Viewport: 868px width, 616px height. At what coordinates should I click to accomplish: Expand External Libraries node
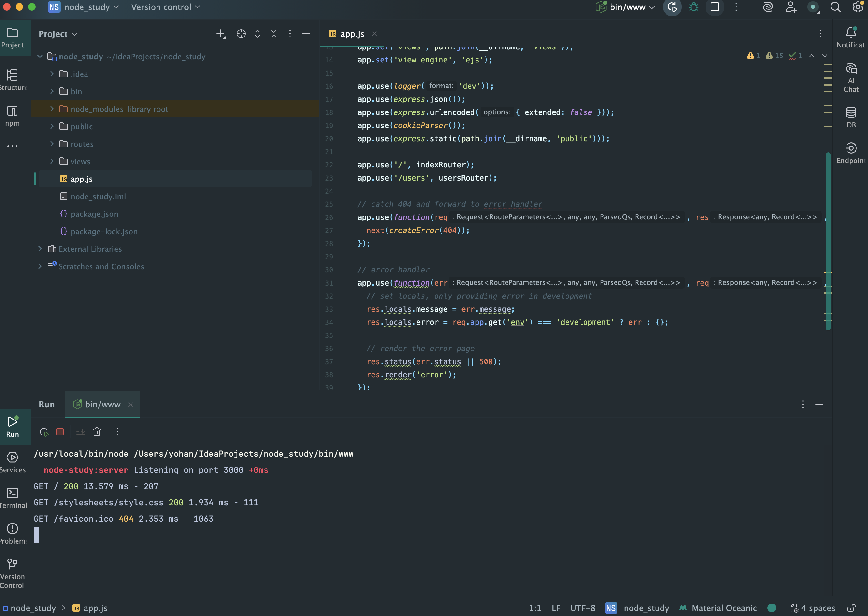[x=40, y=249]
